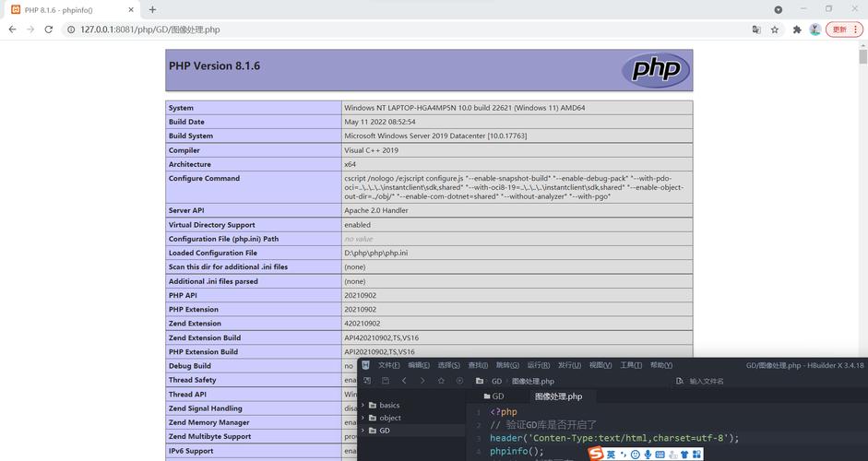Expand the object folder arrow
The height and width of the screenshot is (461, 868).
coord(363,418)
